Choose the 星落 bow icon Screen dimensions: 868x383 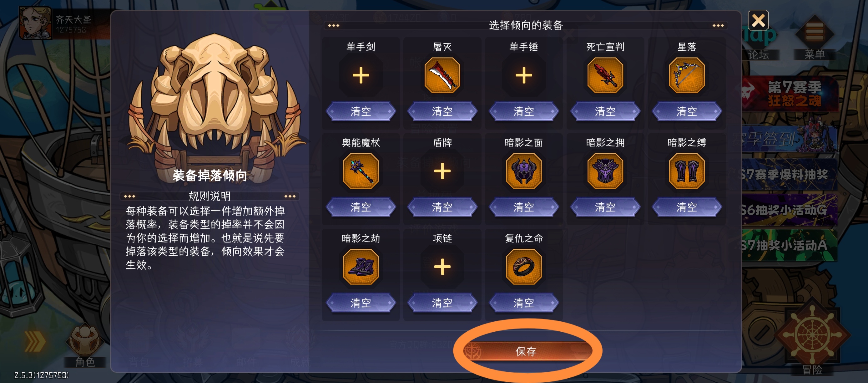[687, 75]
